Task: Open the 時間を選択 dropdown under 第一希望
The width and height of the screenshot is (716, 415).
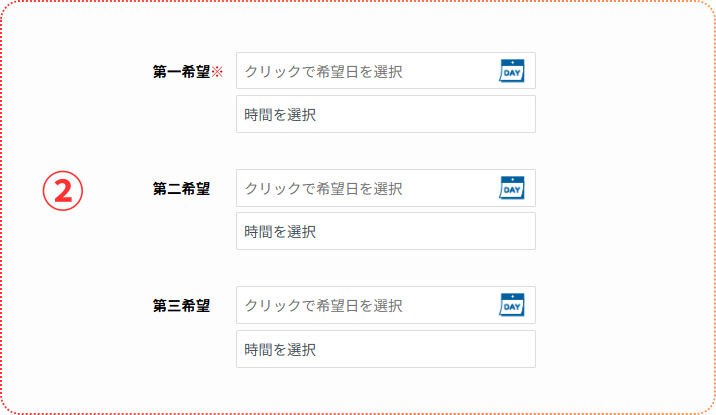Action: pos(385,114)
